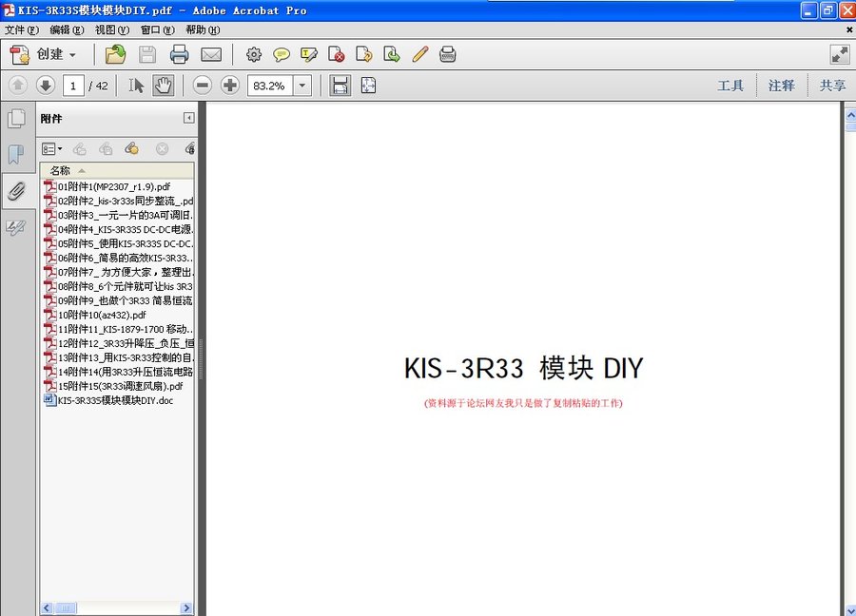The image size is (856, 616).
Task: Expand the 创建 (Create) dropdown
Action: (72, 54)
